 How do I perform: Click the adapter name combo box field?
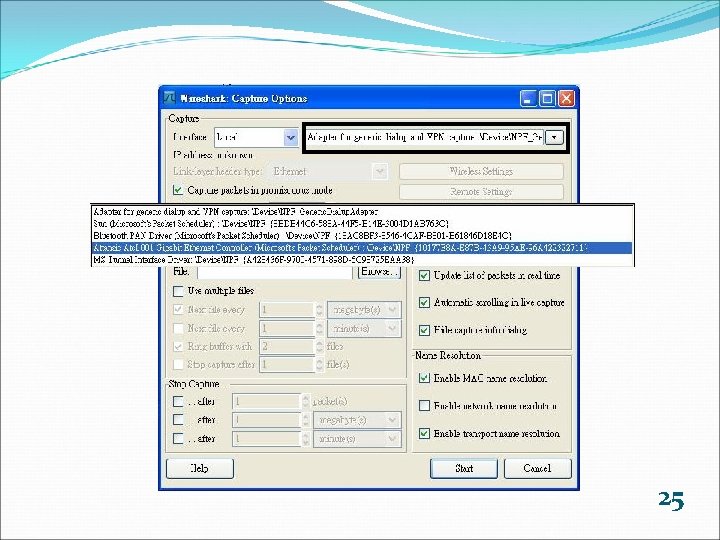coord(425,137)
